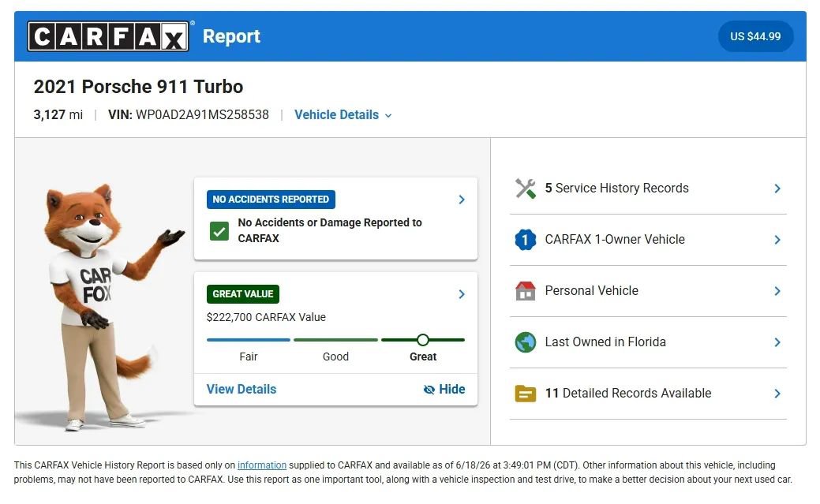The width and height of the screenshot is (820, 504).
Task: Expand the Great Value card chevron
Action: [x=461, y=294]
